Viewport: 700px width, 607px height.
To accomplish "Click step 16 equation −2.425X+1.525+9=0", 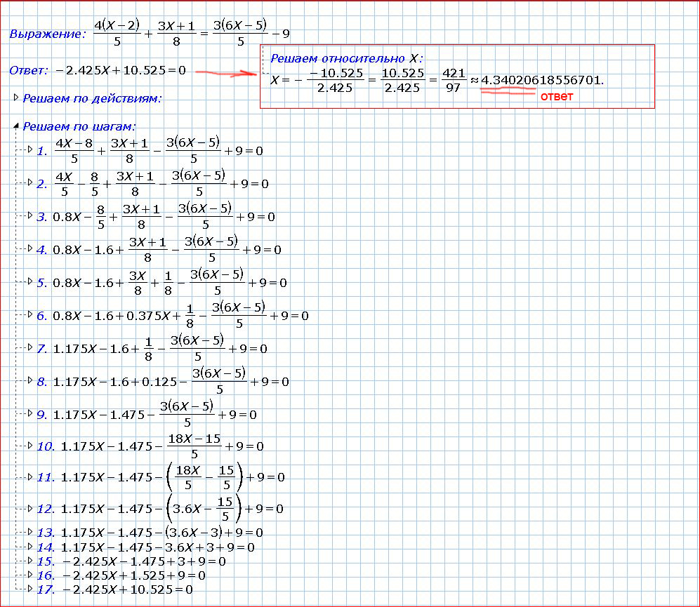I will tap(134, 575).
